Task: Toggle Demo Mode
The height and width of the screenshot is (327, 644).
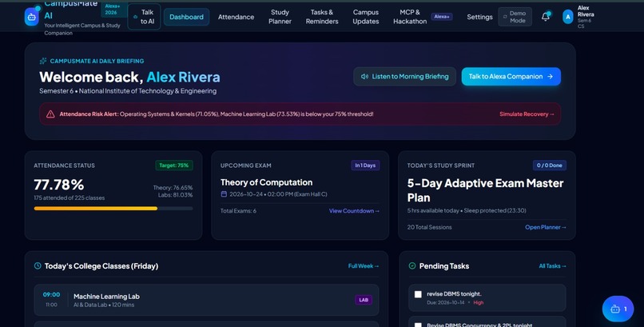Action: 515,17
